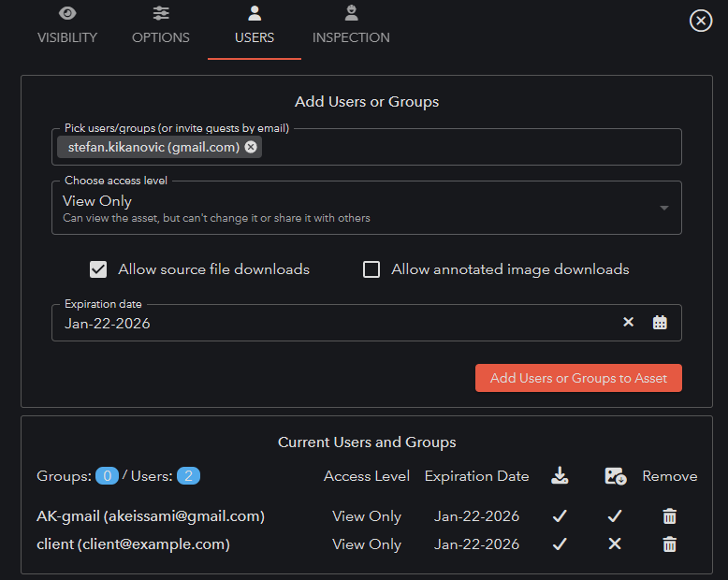This screenshot has width=728, height=580.
Task: Open the expiration date calendar picker
Action: 660,322
